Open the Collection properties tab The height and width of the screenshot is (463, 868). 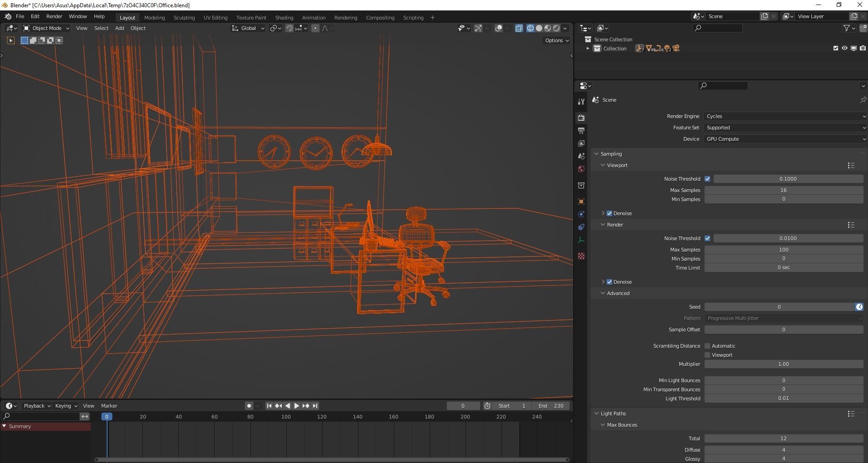click(581, 185)
